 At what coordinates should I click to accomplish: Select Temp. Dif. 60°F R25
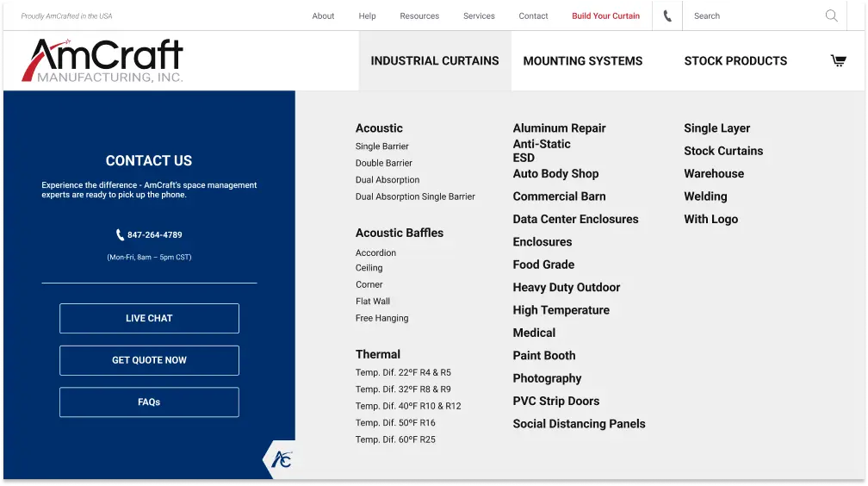395,439
